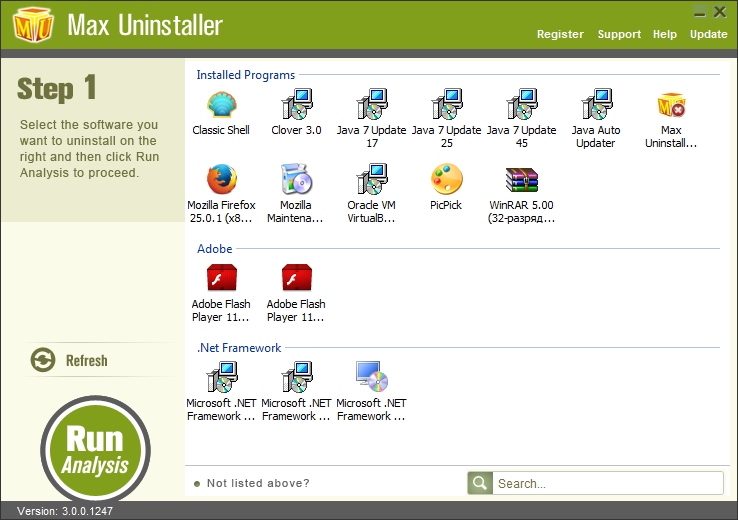Focus the Search input field

[607, 484]
